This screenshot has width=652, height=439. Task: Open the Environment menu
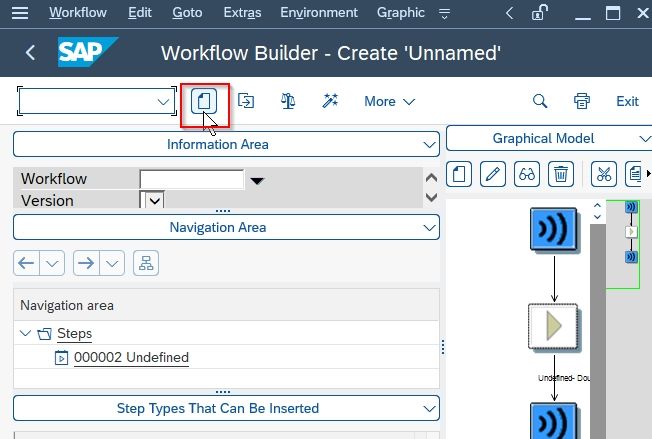pyautogui.click(x=319, y=13)
